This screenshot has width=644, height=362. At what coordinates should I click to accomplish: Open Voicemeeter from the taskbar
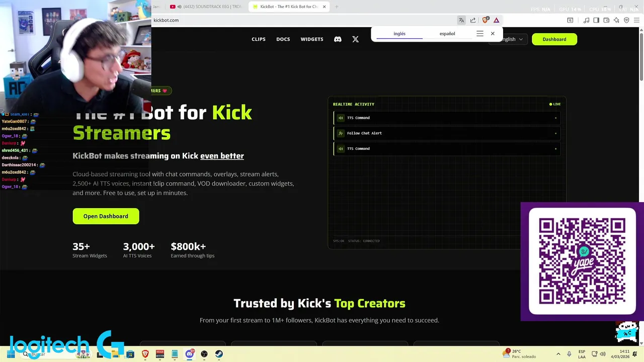point(160,354)
